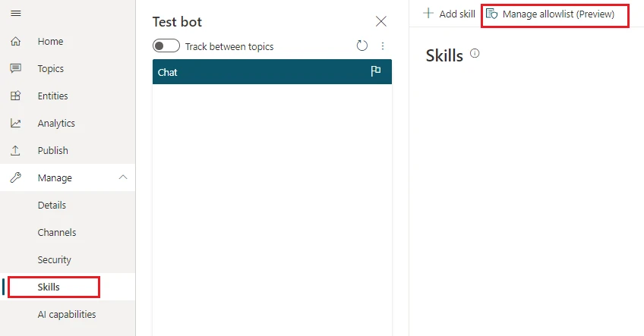The image size is (644, 336).
Task: Click the Track between topics label
Action: tap(229, 46)
